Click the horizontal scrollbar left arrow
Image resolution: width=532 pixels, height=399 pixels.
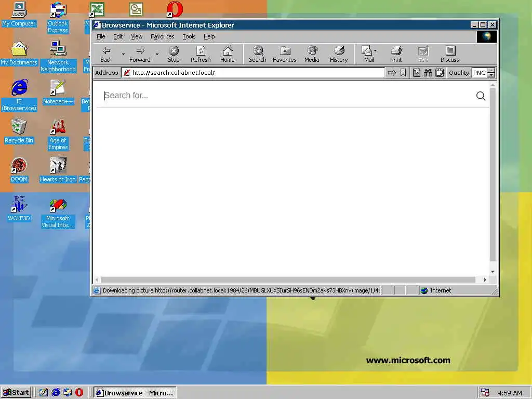[x=97, y=280]
